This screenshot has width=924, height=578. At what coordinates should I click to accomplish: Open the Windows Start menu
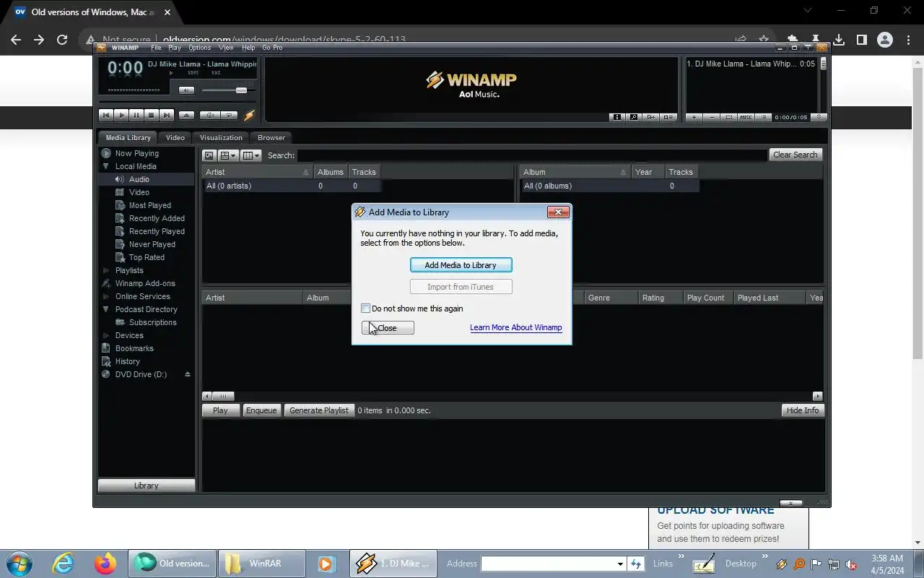tap(19, 564)
